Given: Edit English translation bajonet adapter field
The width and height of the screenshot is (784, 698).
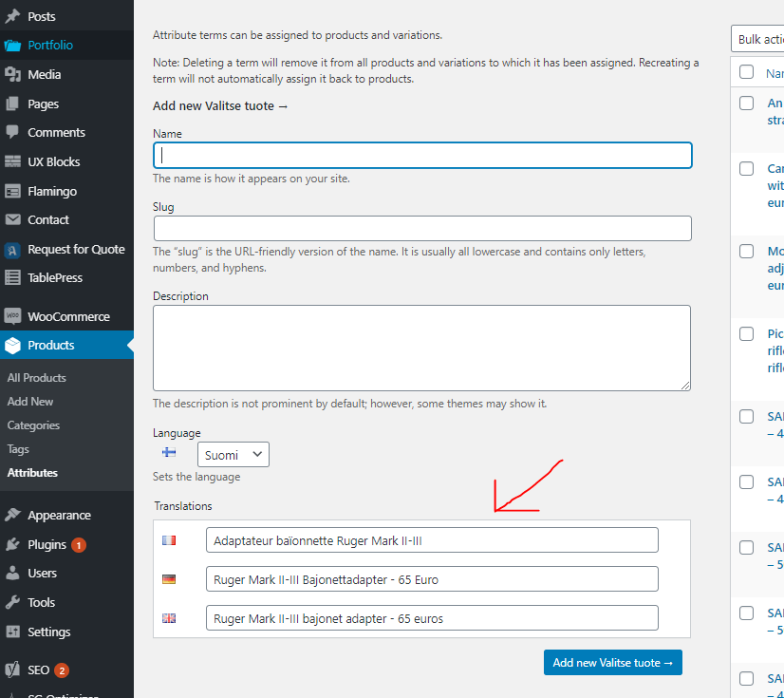Looking at the screenshot, I should pos(432,618).
